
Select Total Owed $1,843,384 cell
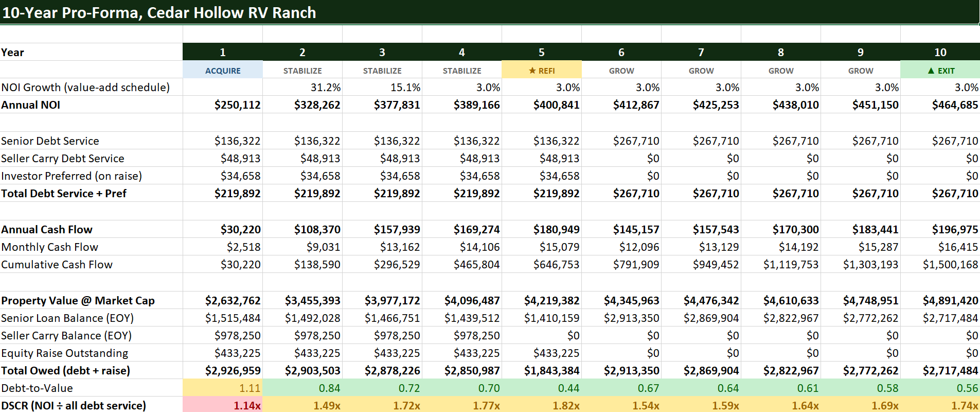[542, 371]
